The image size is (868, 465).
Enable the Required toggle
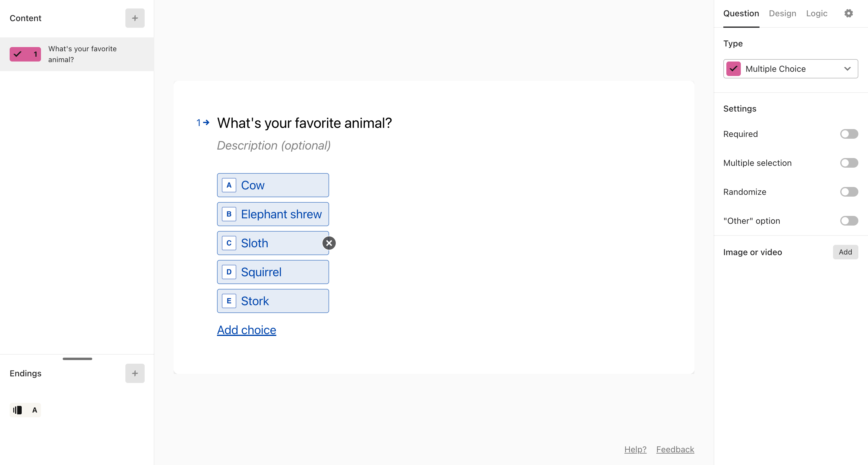coord(849,134)
